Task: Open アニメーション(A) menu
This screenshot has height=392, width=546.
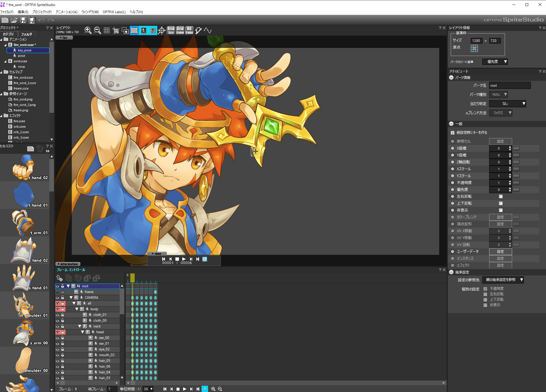Action: (x=66, y=12)
